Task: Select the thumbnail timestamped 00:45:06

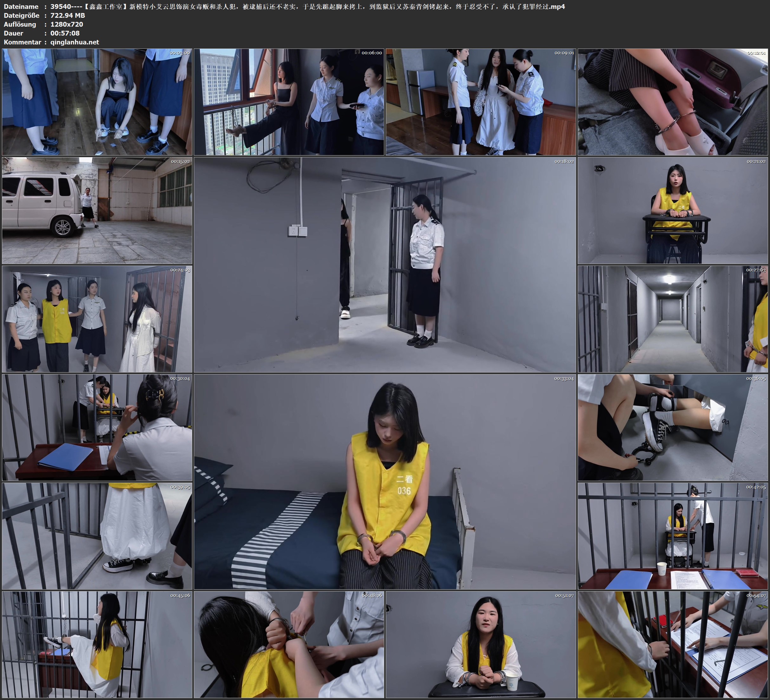Action: pos(97,644)
